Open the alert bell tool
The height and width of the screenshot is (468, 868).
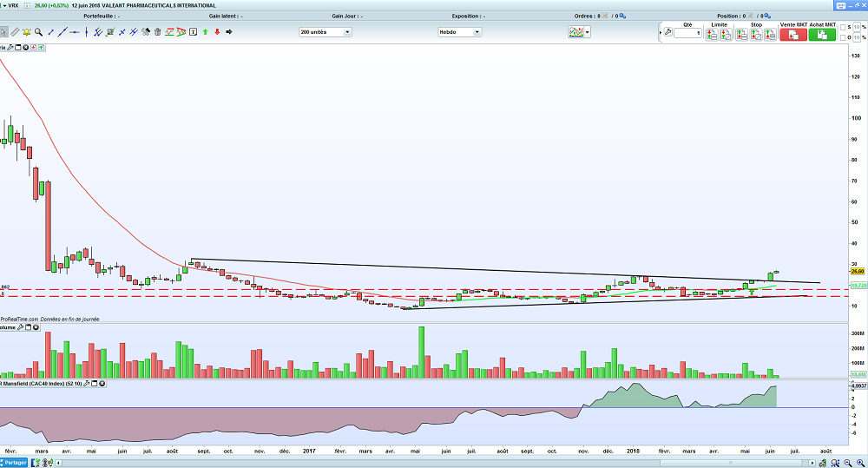pyautogui.click(x=27, y=32)
